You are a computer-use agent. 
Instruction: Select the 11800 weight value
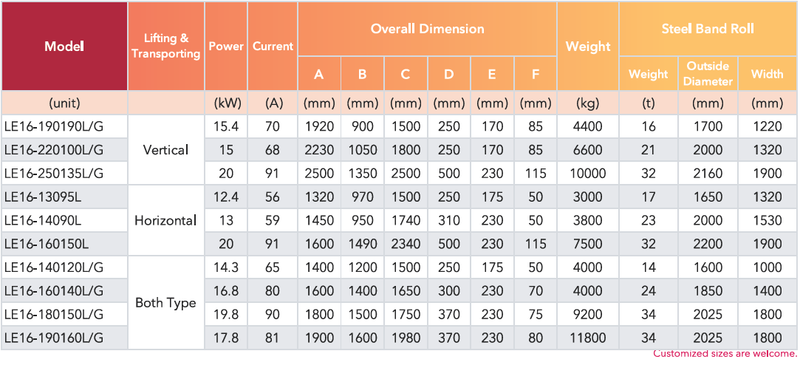tap(588, 337)
